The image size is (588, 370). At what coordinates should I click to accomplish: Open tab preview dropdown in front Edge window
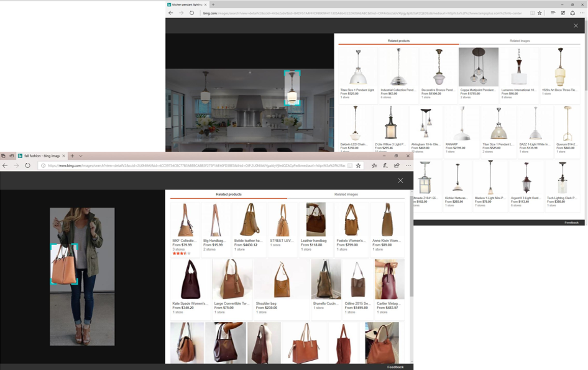(81, 155)
